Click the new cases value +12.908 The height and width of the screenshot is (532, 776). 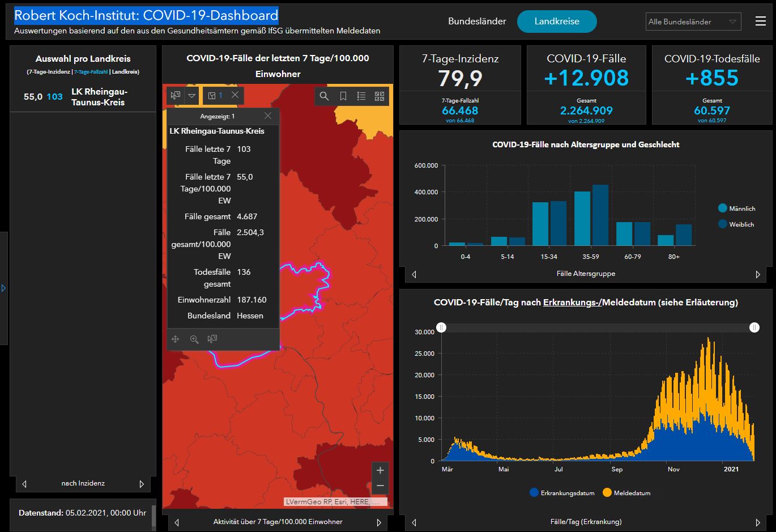click(586, 78)
